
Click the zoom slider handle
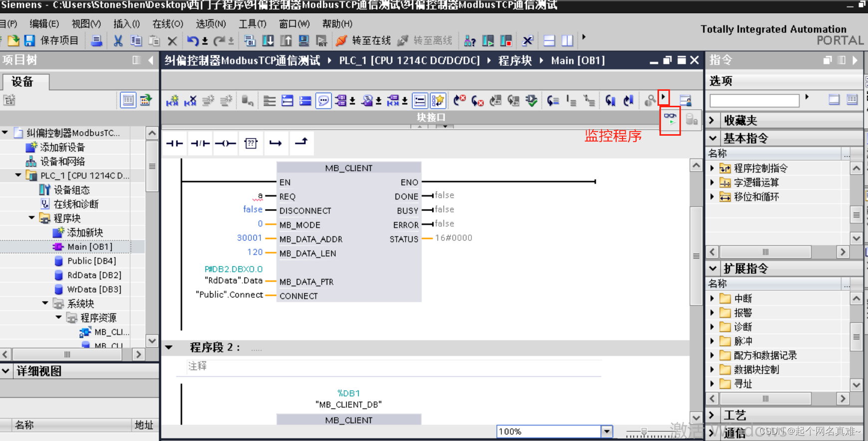click(644, 432)
